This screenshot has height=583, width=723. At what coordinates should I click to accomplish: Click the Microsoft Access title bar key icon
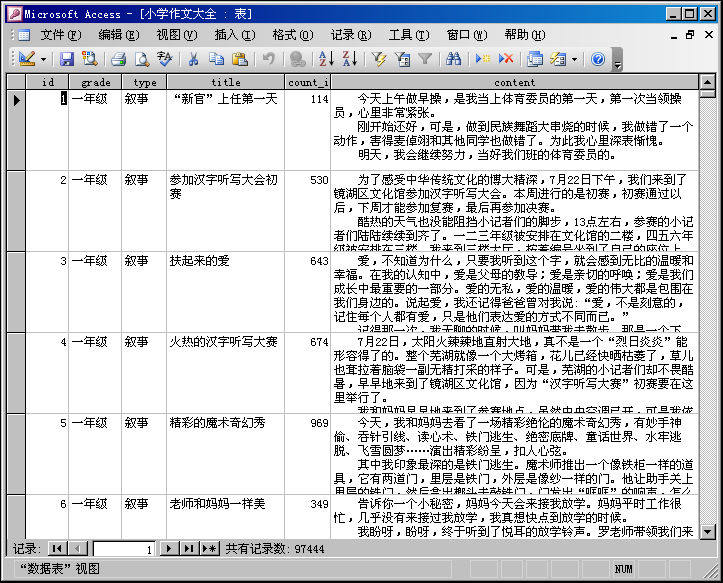(x=15, y=14)
